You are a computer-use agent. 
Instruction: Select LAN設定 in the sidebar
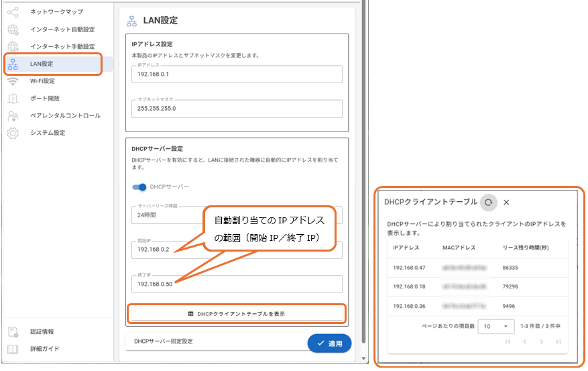pyautogui.click(x=54, y=64)
